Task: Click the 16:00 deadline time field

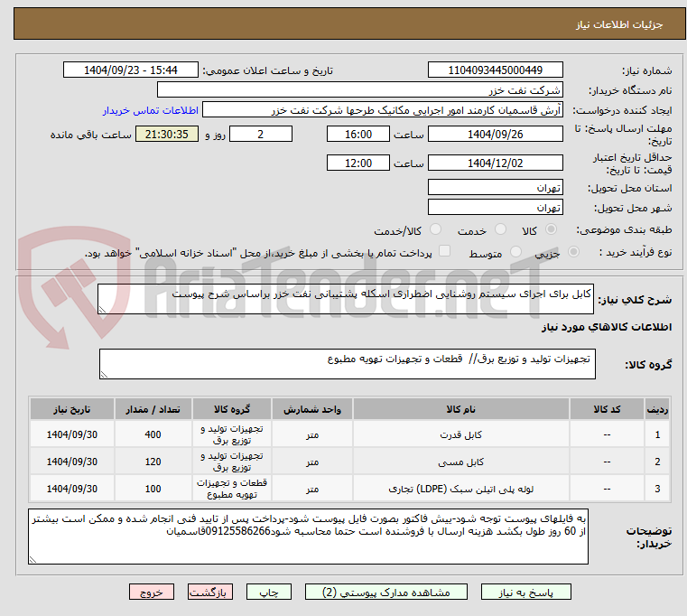Action: 358,134
